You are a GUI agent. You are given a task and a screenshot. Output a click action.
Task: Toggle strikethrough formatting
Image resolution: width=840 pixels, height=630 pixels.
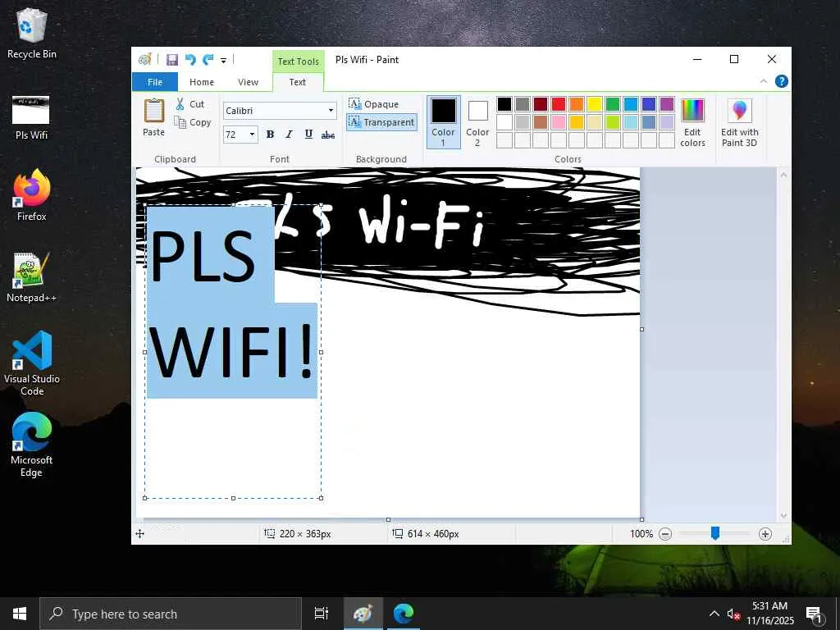coord(328,135)
